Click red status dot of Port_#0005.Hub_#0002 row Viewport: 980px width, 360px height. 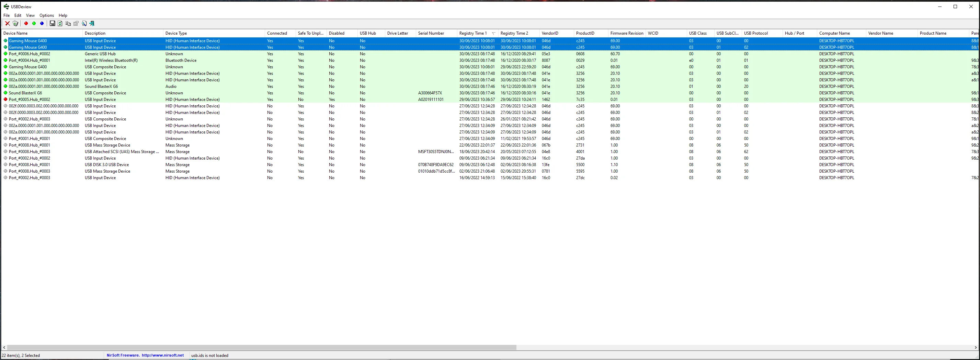click(x=6, y=100)
